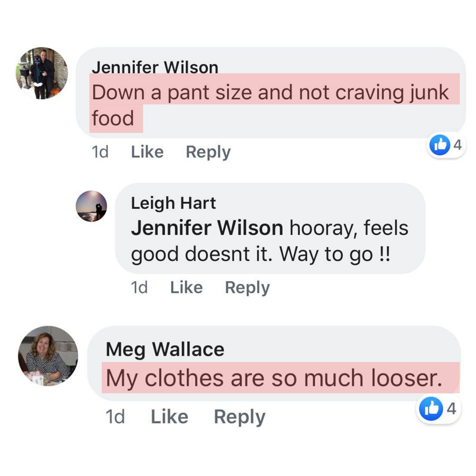Reply to Jennifer Wilson's comment
476x476 pixels.
pyautogui.click(x=208, y=152)
